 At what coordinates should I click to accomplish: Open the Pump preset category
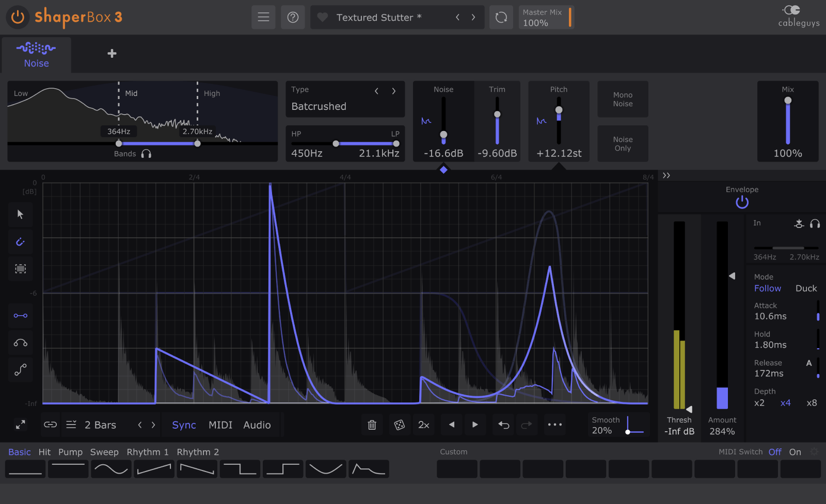tap(70, 452)
